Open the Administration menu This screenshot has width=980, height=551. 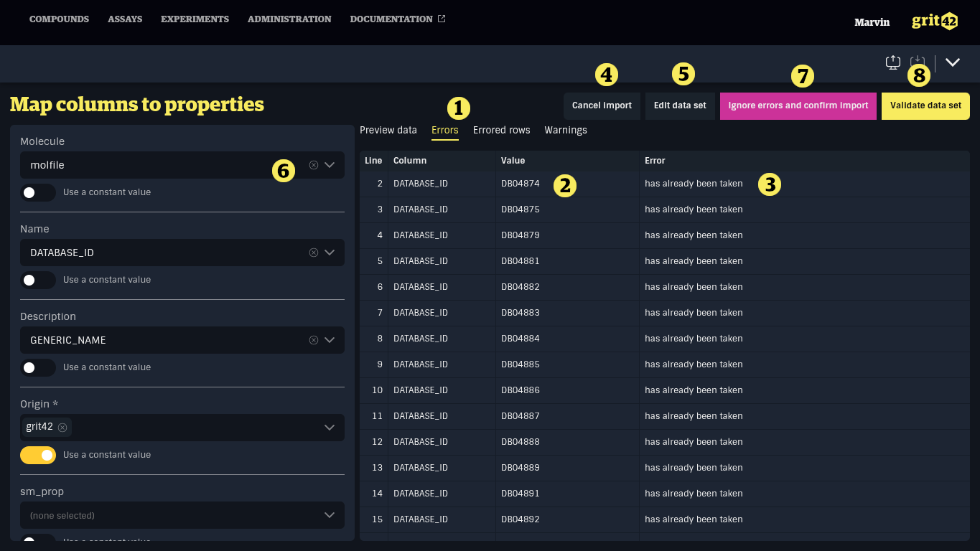[x=289, y=19]
